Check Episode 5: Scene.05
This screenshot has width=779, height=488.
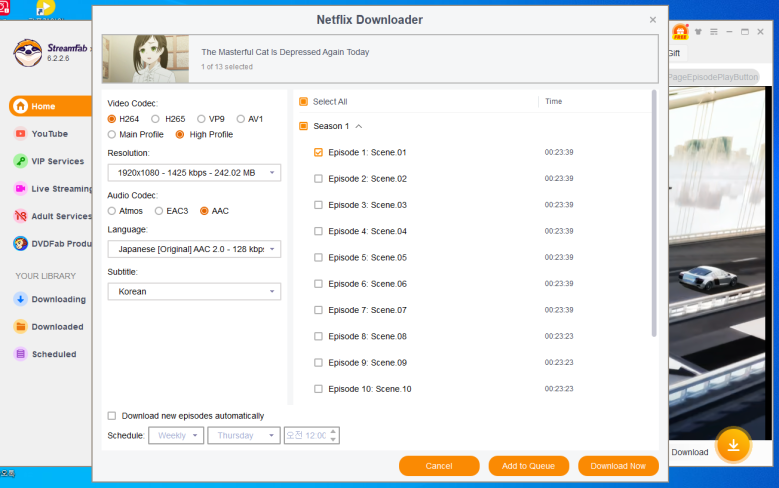tap(318, 257)
